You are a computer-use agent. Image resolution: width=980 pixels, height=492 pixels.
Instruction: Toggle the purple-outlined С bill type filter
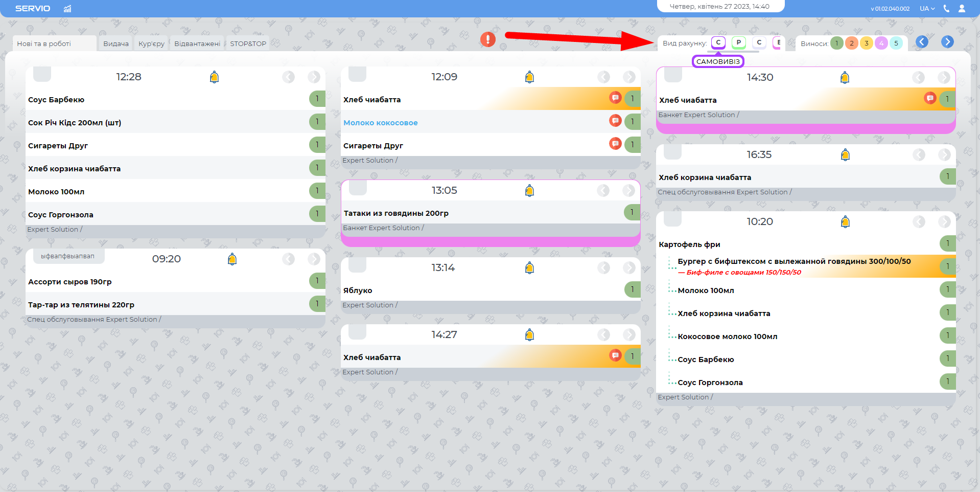718,42
